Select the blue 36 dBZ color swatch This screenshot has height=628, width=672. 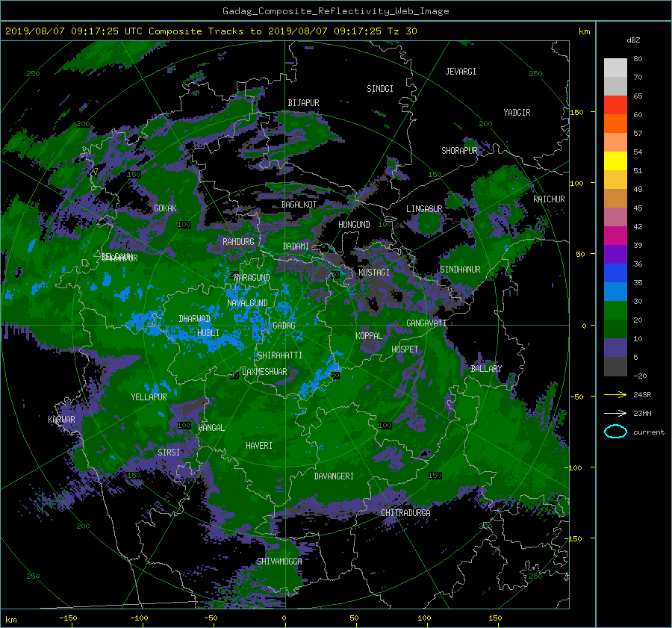(x=615, y=273)
